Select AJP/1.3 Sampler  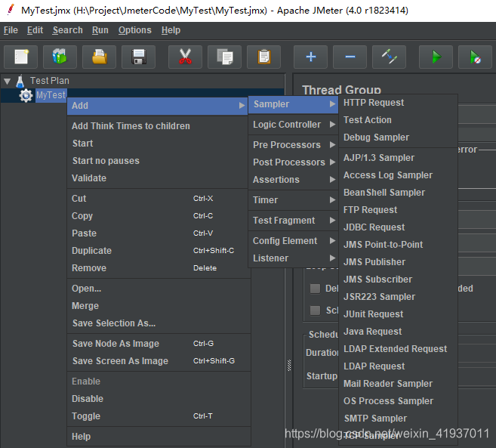[399, 158]
